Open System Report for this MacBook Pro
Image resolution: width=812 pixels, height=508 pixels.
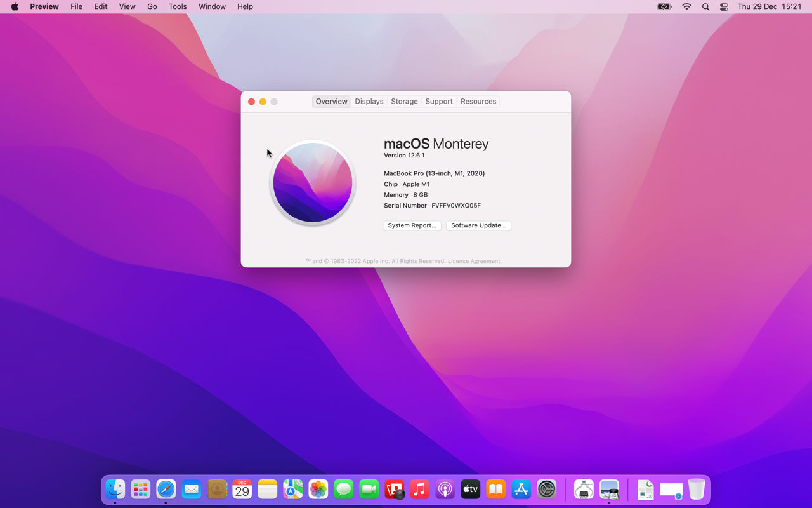pos(412,225)
